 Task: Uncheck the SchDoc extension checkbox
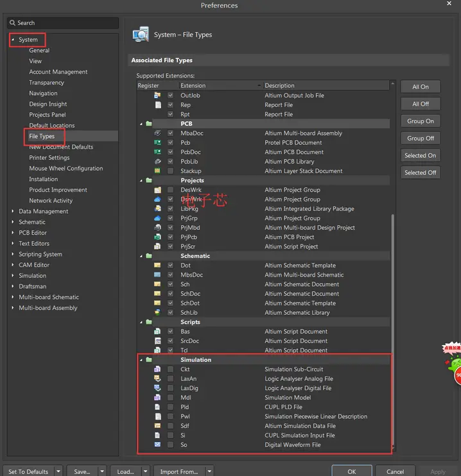tap(171, 294)
